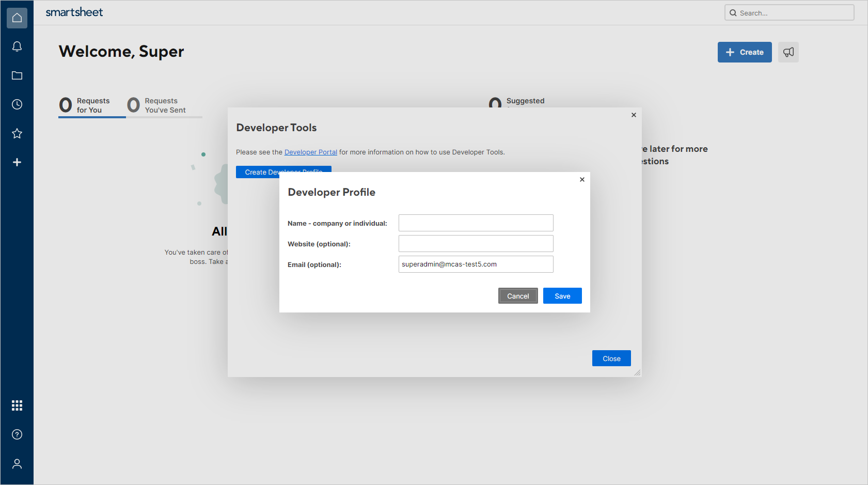
Task: Switch to the Requests for You tab
Action: pyautogui.click(x=93, y=105)
